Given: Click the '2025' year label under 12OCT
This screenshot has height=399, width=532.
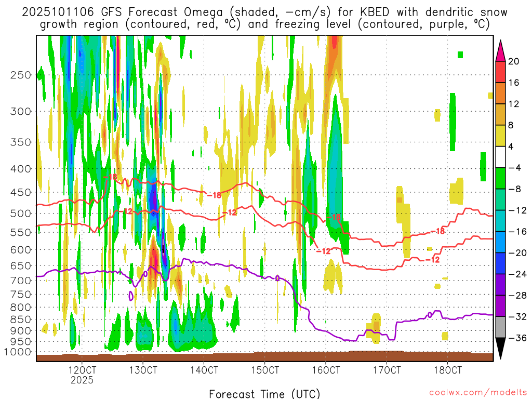Looking at the screenshot, I should (82, 380).
